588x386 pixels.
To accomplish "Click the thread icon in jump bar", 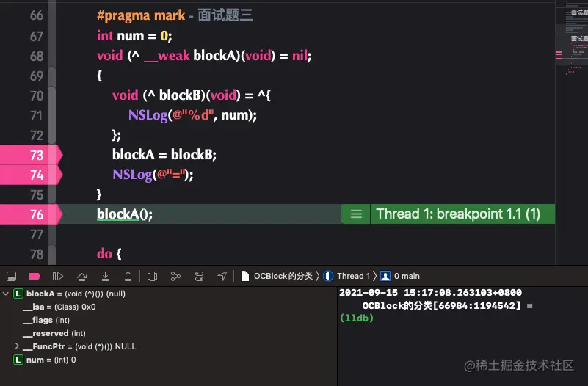I will [x=328, y=276].
